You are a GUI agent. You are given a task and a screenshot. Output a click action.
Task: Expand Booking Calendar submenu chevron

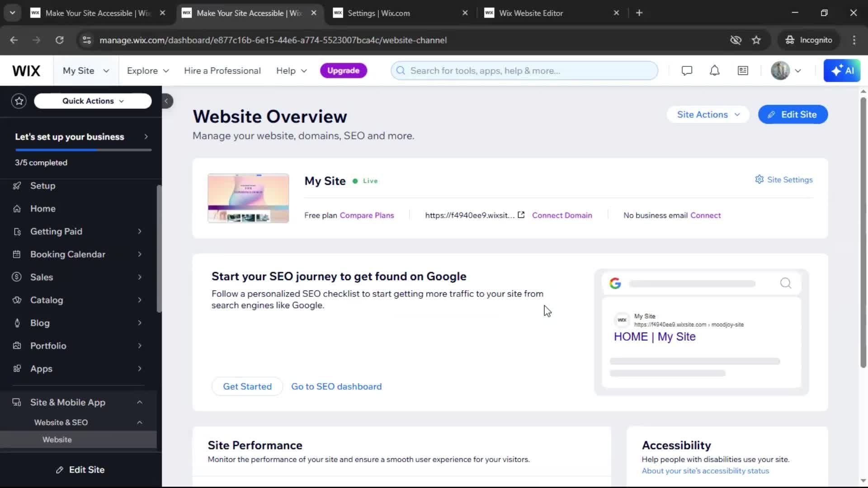pyautogui.click(x=140, y=254)
